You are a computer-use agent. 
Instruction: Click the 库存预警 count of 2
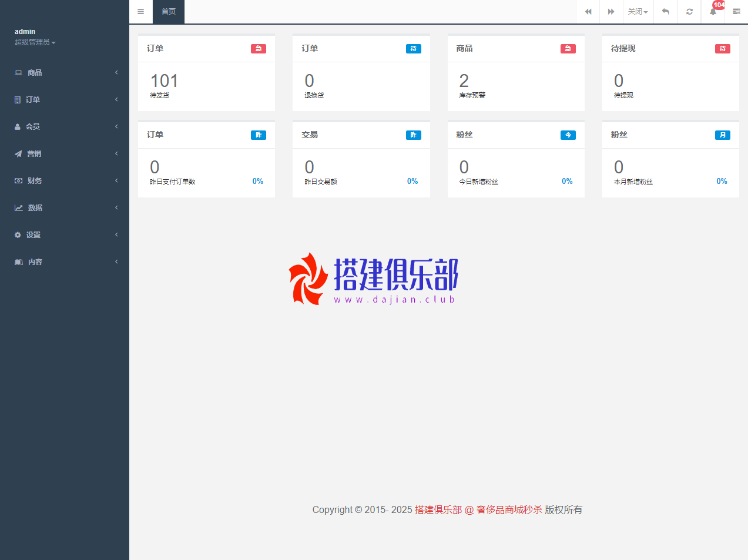pos(464,81)
